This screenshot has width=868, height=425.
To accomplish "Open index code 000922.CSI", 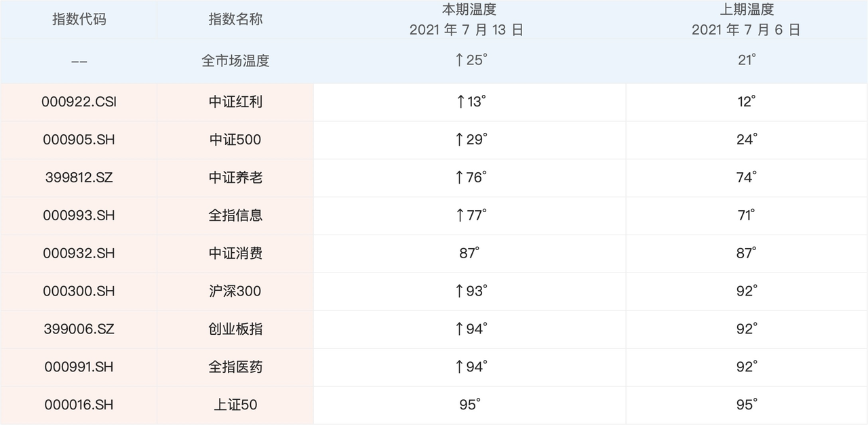I will [79, 102].
